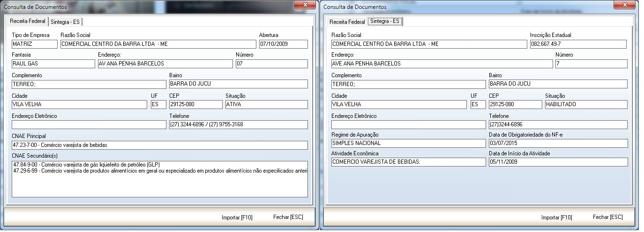Open Receita Federal tab in left window

[28, 22]
